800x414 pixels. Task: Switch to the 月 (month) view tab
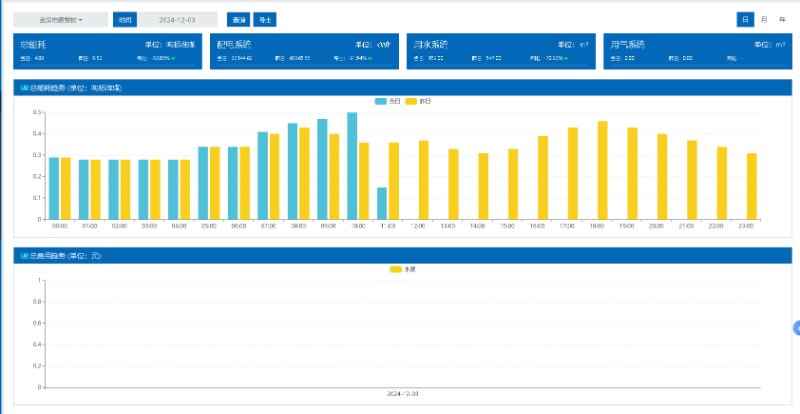[764, 19]
